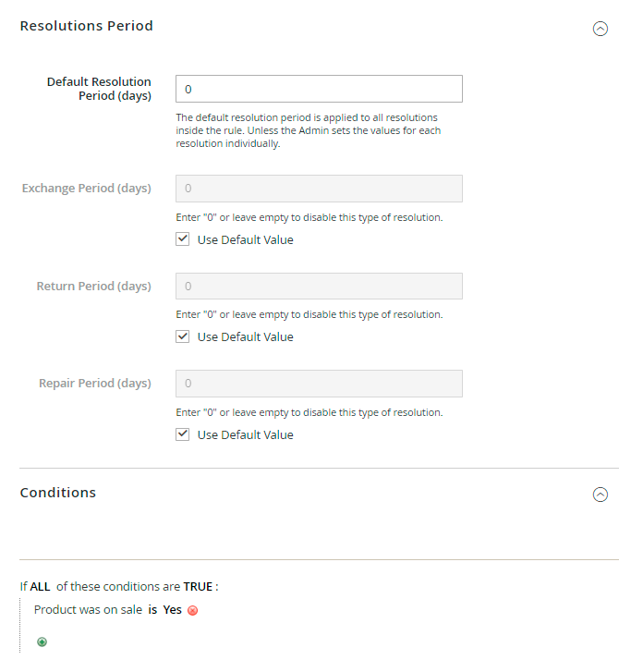
Task: Open the 'is' operator selector
Action: [152, 610]
